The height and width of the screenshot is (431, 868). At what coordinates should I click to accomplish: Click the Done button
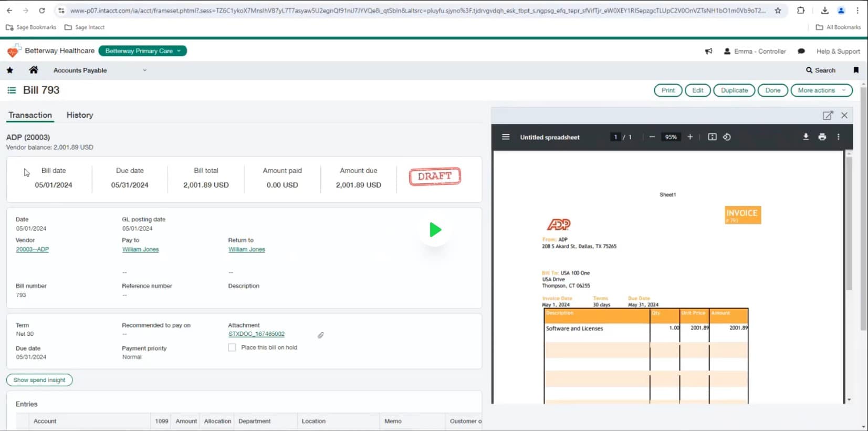click(772, 90)
